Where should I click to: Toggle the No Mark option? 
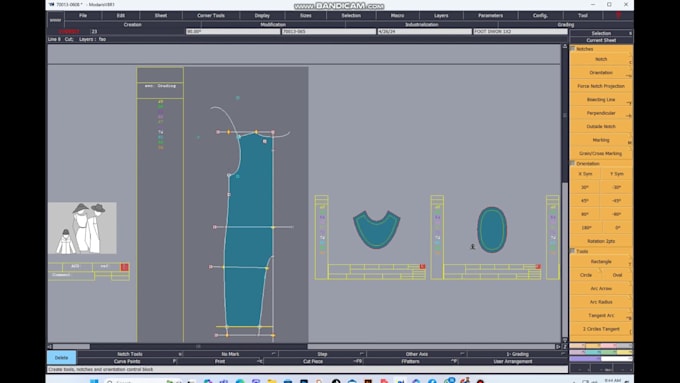(x=230, y=354)
